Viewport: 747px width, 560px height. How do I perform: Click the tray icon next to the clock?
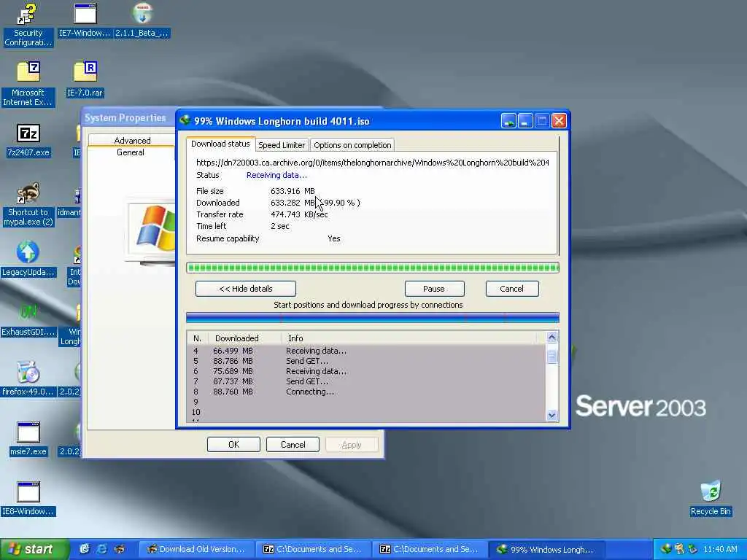(x=692, y=549)
